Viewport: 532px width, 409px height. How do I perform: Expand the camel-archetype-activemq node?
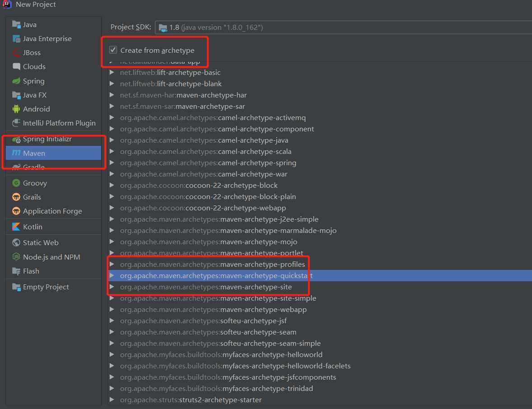(111, 117)
